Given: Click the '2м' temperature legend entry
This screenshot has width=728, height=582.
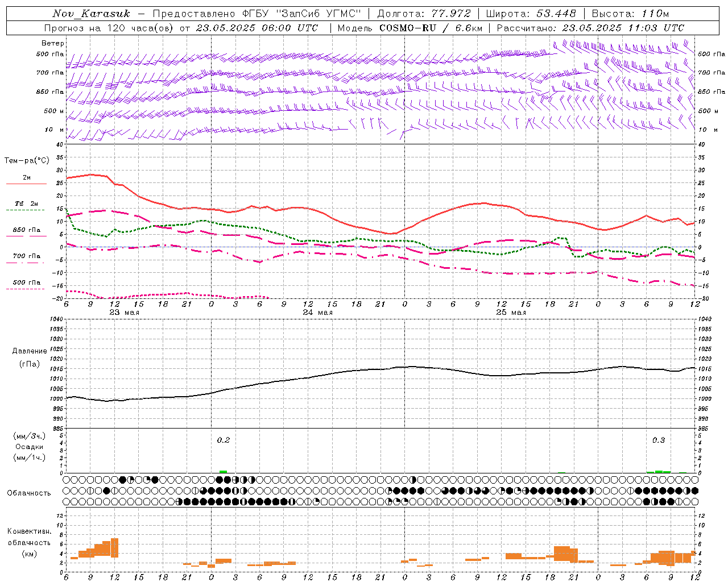Looking at the screenshot, I should [x=27, y=178].
